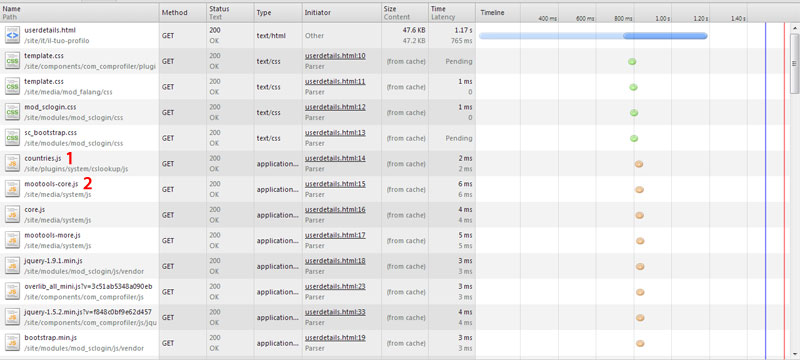Sort requests by the Name column header
800x360 pixels.
pyautogui.click(x=80, y=13)
